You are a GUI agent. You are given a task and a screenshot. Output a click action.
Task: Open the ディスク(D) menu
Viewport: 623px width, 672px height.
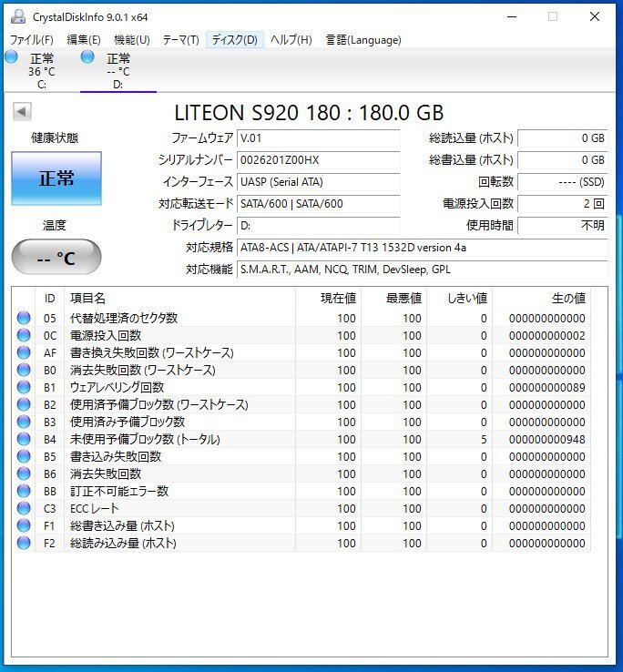(x=235, y=40)
